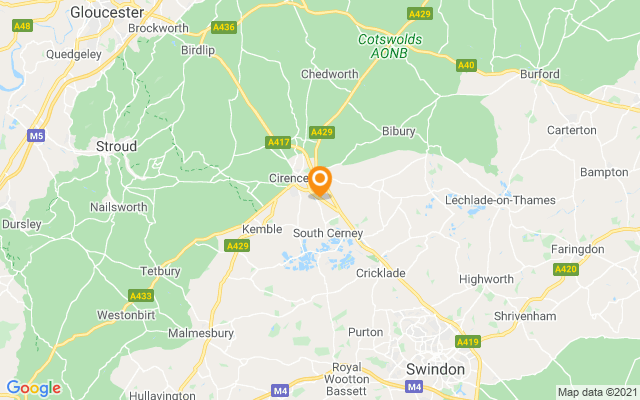The image size is (640, 400).
Task: Click the A419 road shield near Swindon
Action: [x=468, y=342]
